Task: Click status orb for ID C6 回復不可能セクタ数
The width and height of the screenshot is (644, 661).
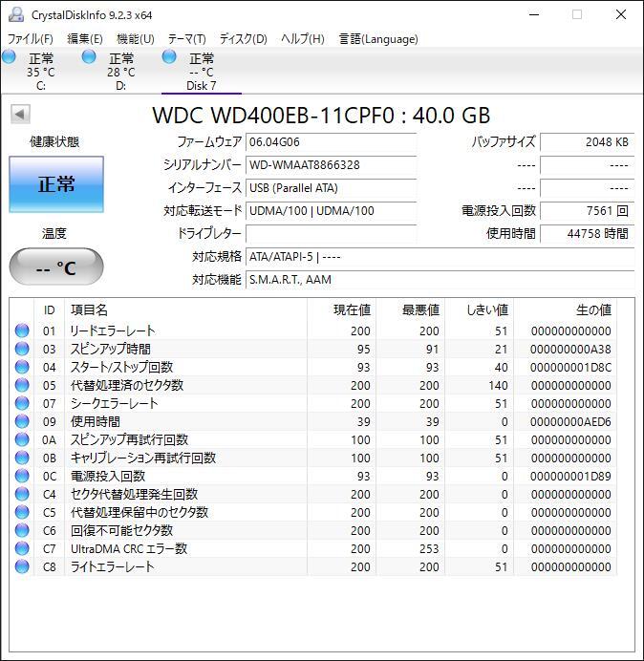Action: point(22,530)
